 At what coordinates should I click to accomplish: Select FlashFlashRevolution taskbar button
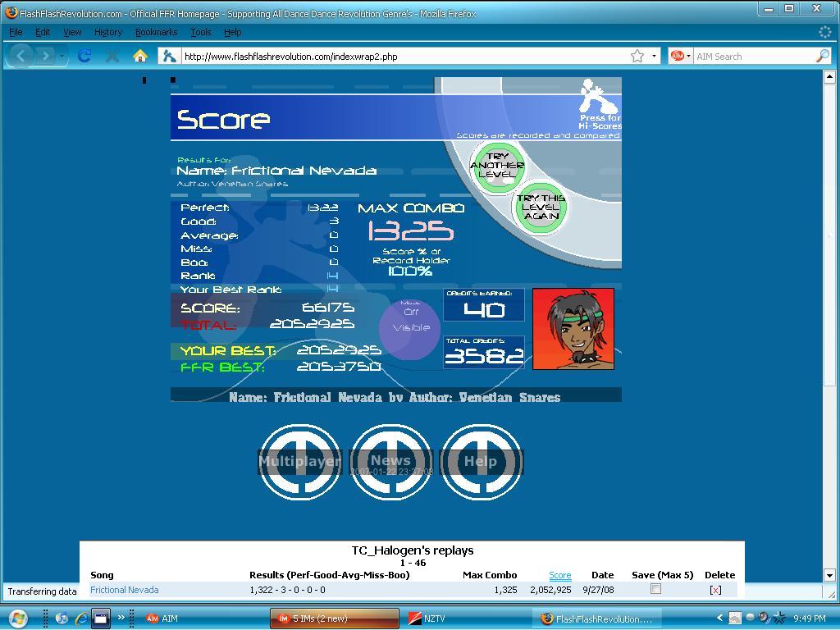(x=597, y=619)
